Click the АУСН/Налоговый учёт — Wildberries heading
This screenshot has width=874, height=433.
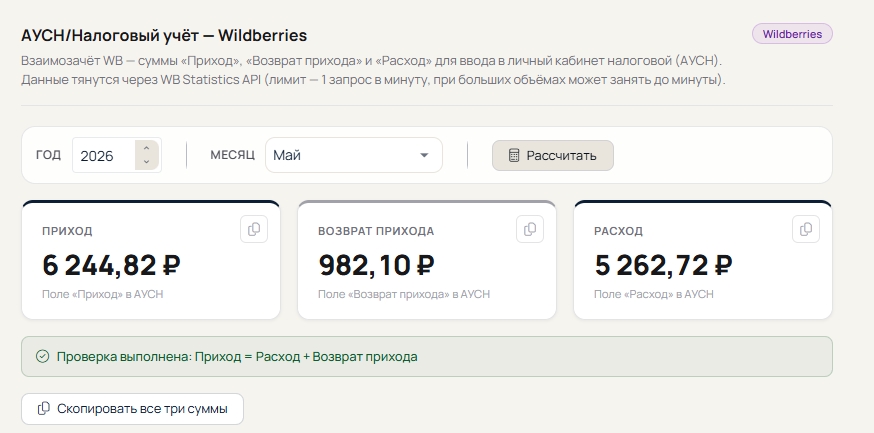(x=164, y=35)
